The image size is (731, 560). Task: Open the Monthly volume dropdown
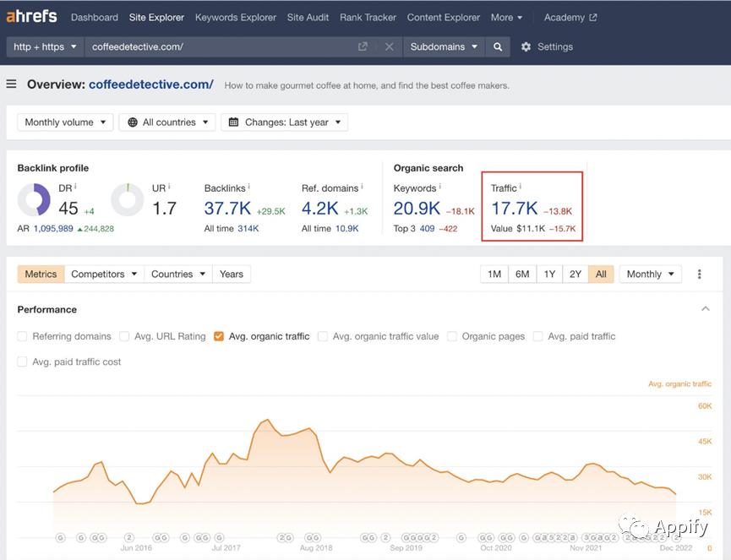65,122
